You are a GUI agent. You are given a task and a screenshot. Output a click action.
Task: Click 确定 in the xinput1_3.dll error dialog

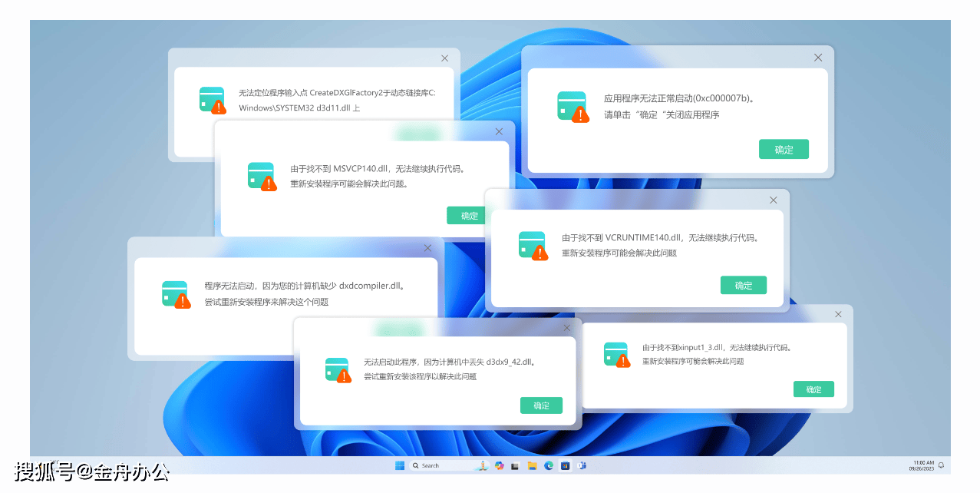[x=813, y=389]
